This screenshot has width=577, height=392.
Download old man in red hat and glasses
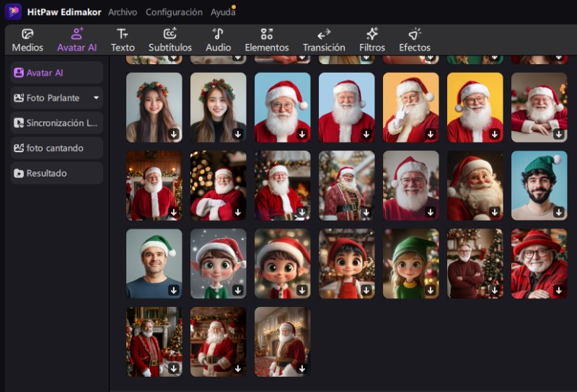point(558,290)
